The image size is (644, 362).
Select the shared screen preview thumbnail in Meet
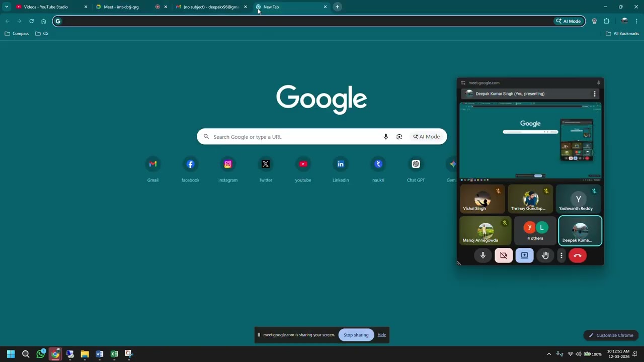click(x=530, y=141)
